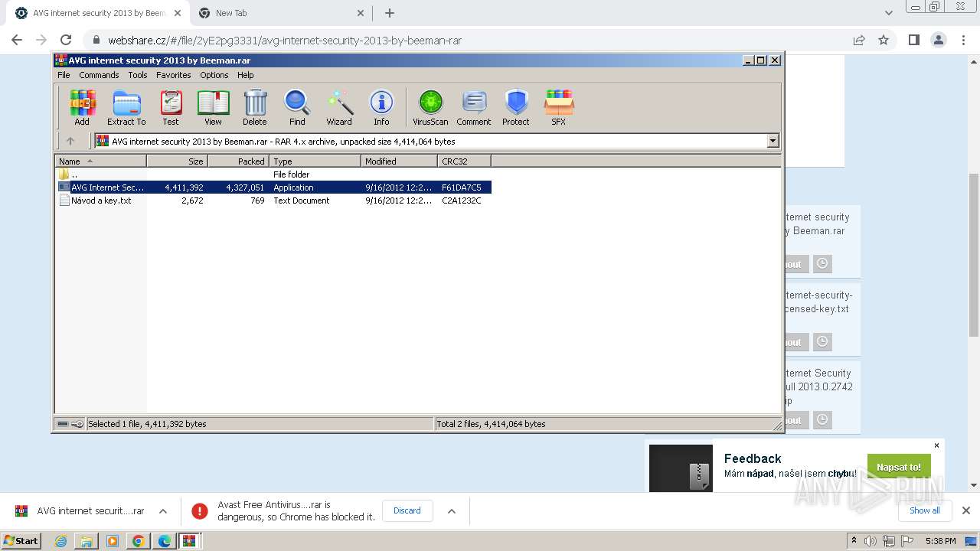This screenshot has width=980, height=551.
Task: Select the AVG Internet Sec... application file
Action: (273, 187)
